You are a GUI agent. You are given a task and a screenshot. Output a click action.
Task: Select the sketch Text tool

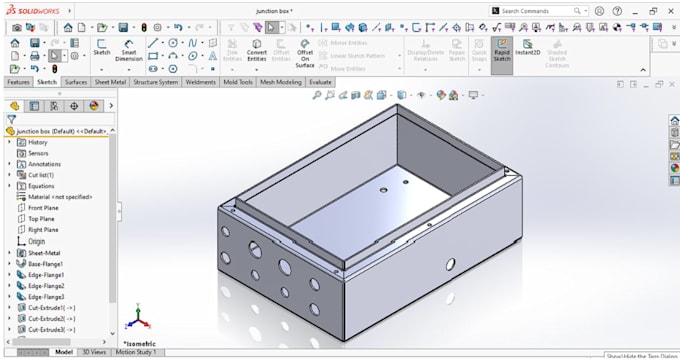click(x=212, y=56)
